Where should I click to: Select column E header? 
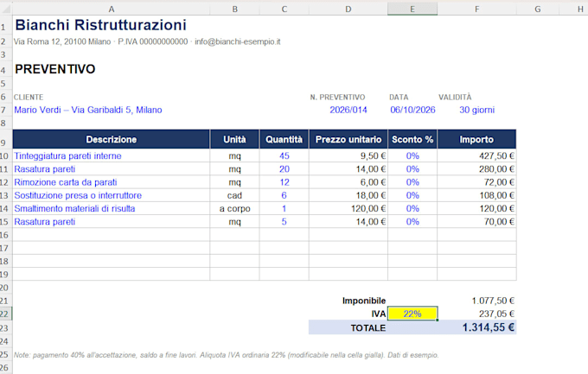coord(412,9)
